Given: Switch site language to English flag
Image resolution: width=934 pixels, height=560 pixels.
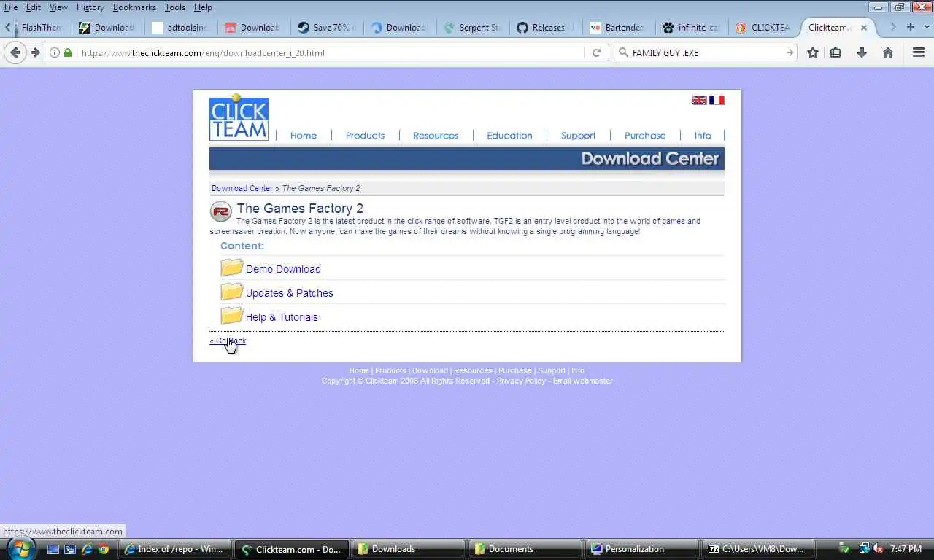Looking at the screenshot, I should [x=699, y=100].
